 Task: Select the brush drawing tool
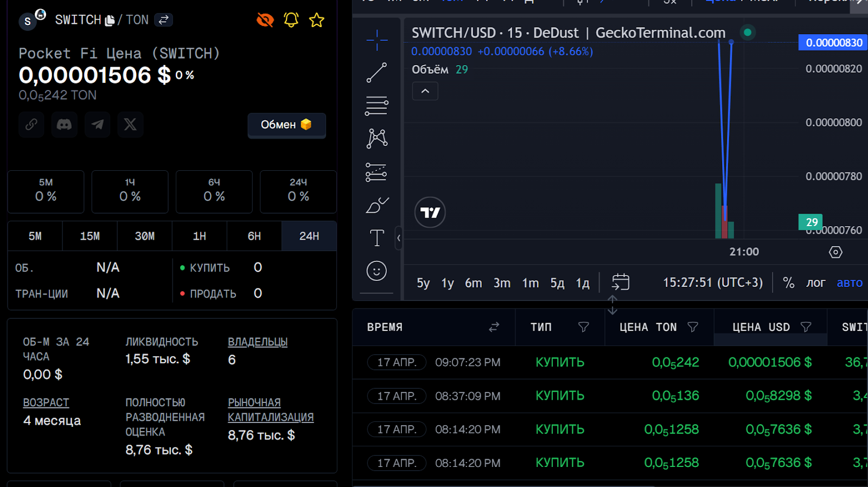[377, 206]
